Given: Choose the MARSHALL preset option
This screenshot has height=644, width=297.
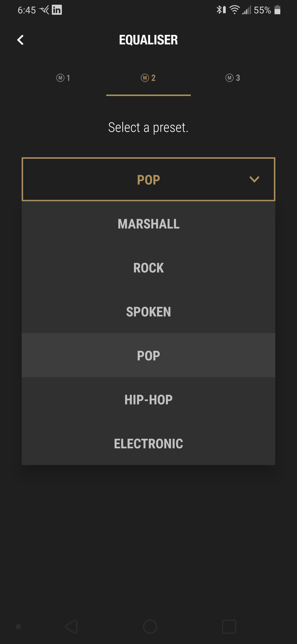Looking at the screenshot, I should (x=148, y=224).
